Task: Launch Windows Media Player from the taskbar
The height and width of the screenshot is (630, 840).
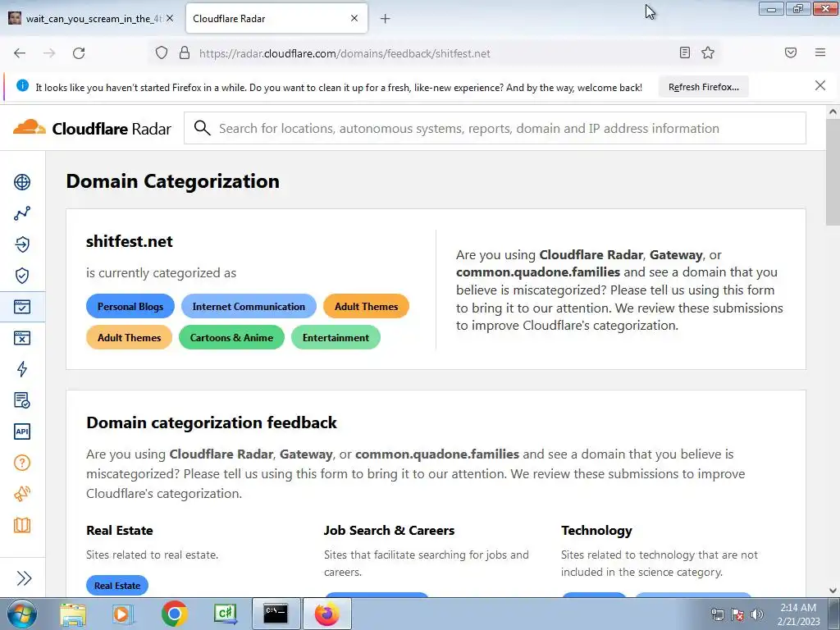Action: [123, 614]
